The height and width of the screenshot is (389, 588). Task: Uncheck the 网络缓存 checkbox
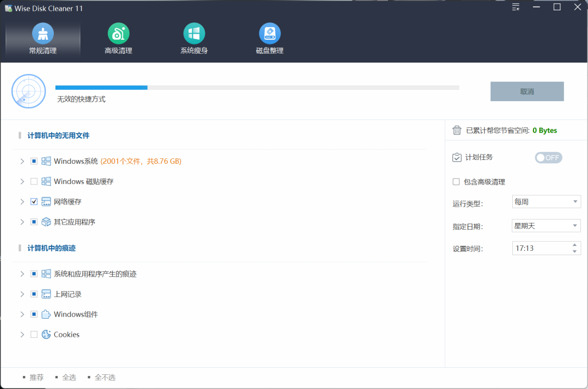click(x=34, y=201)
